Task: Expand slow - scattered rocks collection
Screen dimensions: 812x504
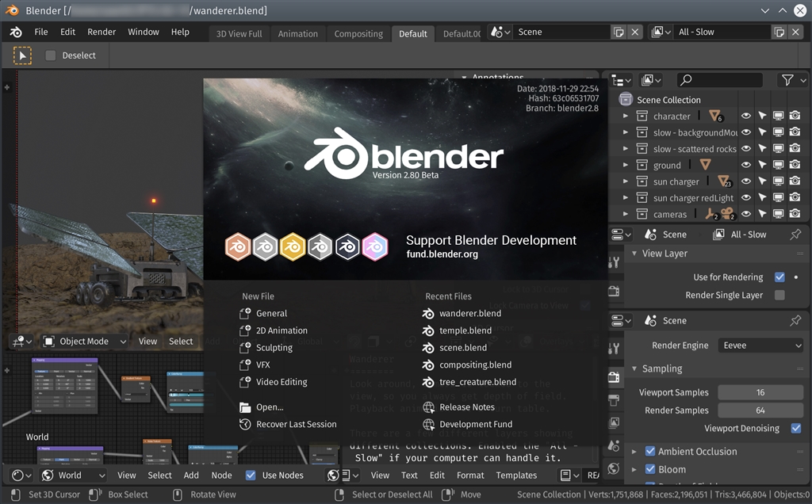Action: click(625, 148)
